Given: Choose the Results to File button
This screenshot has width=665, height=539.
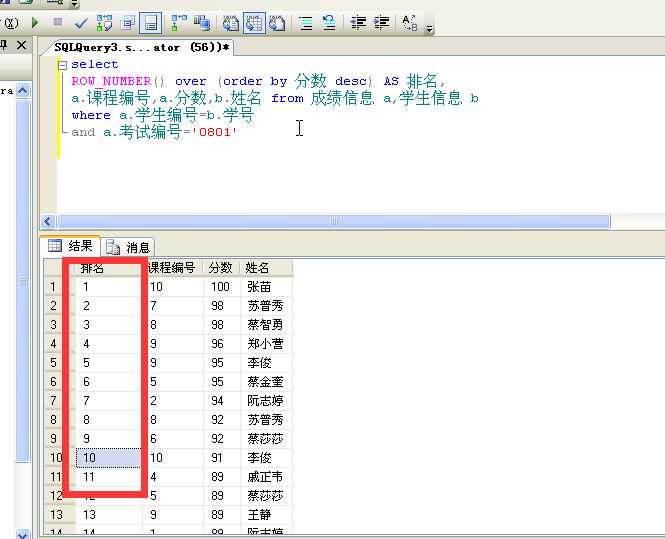Looking at the screenshot, I should 277,23.
